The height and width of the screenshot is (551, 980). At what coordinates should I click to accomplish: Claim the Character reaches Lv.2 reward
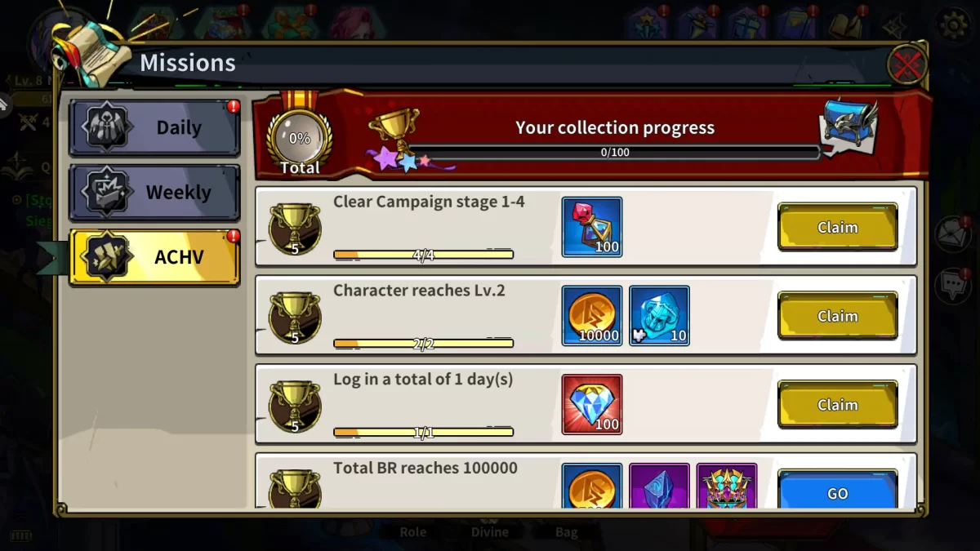click(837, 316)
